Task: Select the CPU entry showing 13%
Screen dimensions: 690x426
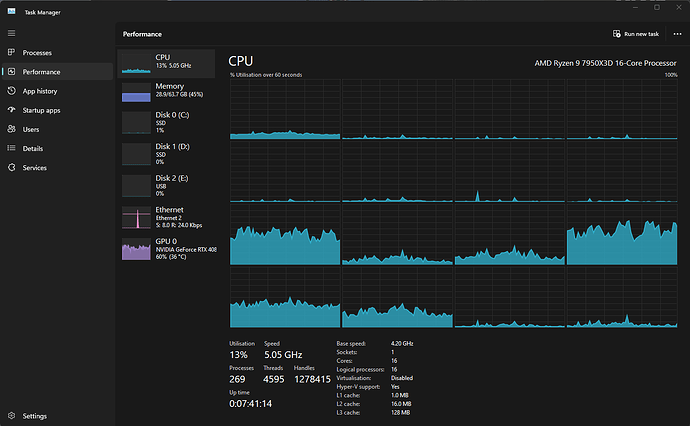Action: 166,63
